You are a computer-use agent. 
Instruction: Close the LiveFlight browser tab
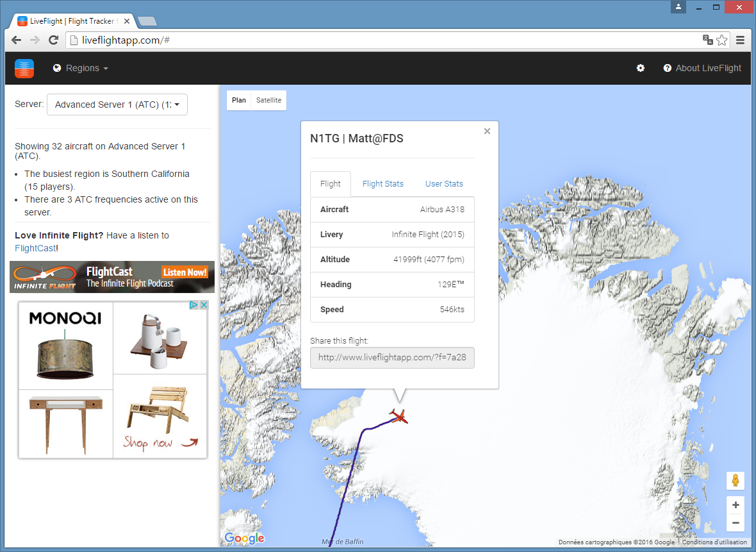[127, 21]
